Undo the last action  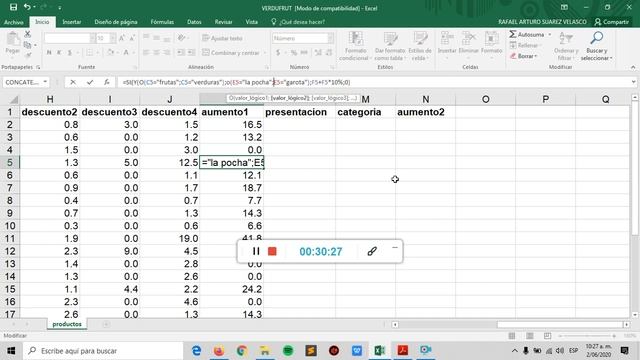[27, 7]
